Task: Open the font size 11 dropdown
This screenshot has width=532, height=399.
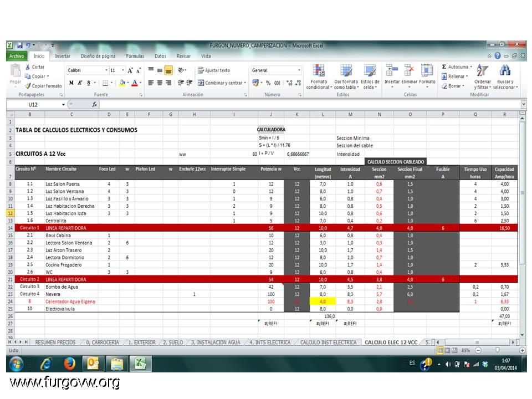Action: tap(123, 70)
